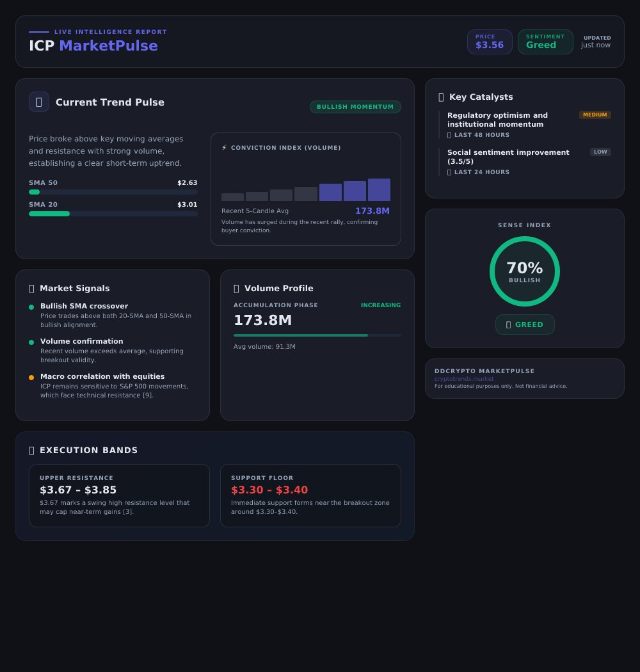Click the lightning bolt icon beside Conviction Index
640x672 pixels.
(x=224, y=148)
